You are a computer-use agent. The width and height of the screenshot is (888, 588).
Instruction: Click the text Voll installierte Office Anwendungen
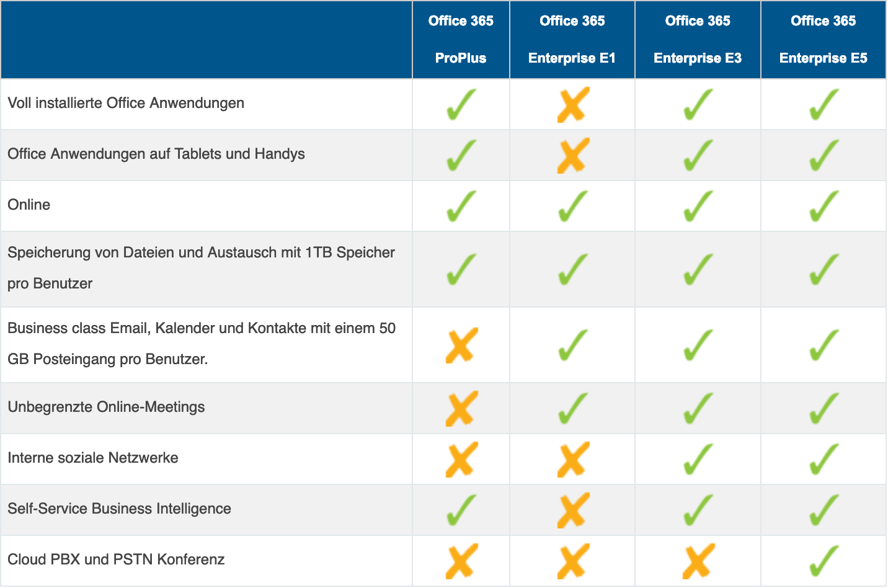pyautogui.click(x=126, y=103)
